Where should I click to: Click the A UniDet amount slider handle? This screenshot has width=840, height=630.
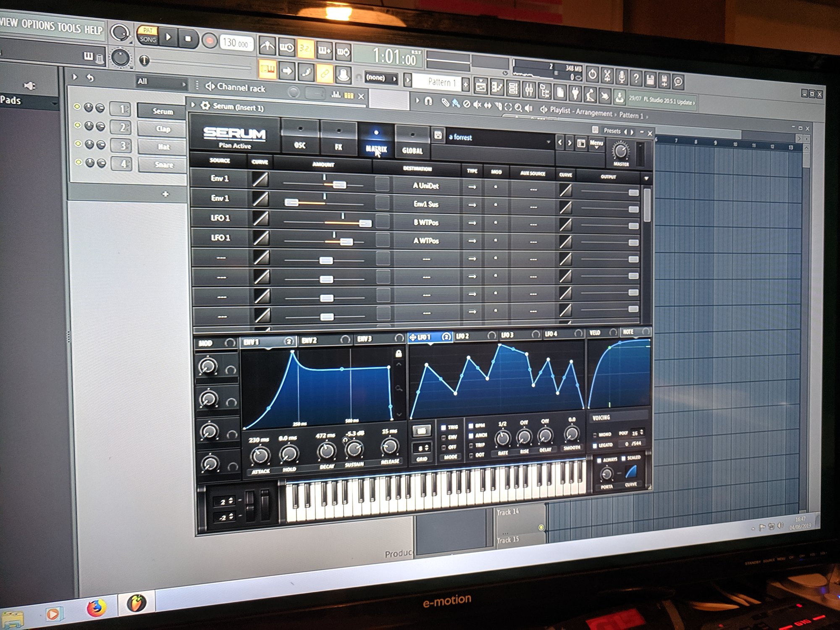[x=339, y=185]
